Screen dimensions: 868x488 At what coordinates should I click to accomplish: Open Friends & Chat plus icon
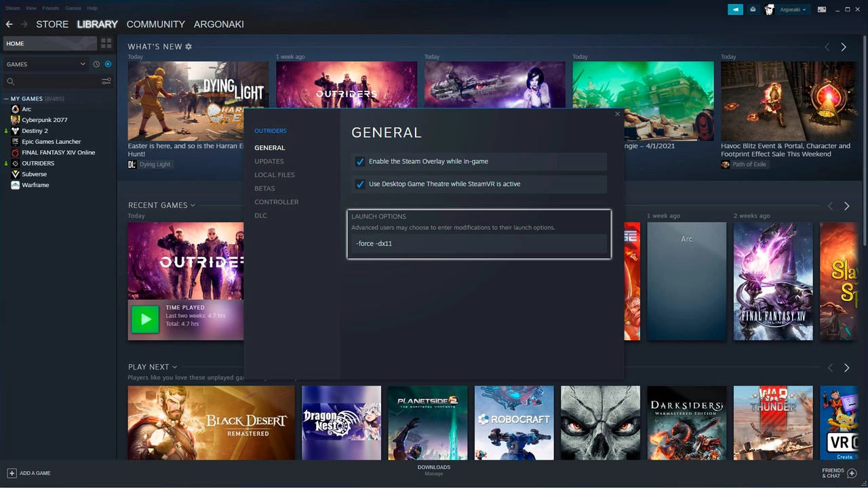click(x=852, y=473)
